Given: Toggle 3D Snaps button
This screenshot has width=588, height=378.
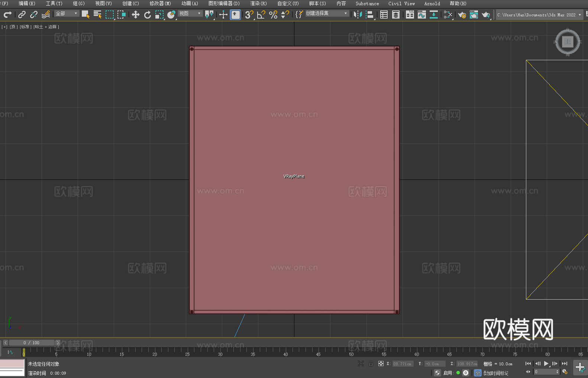Looking at the screenshot, I should pyautogui.click(x=249, y=14).
